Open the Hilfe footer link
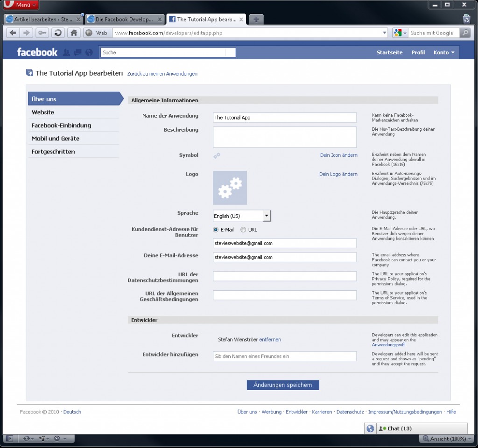Screen dimensions: 478x448 tap(451, 412)
